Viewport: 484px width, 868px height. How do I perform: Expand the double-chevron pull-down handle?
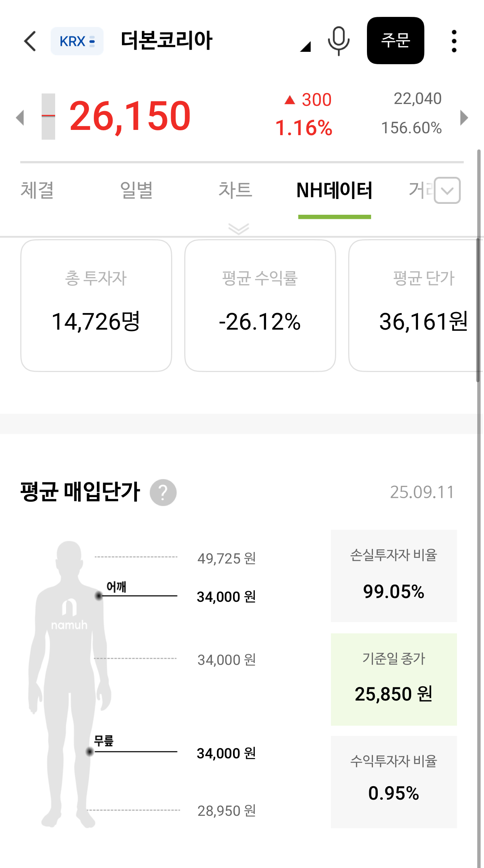pyautogui.click(x=239, y=228)
